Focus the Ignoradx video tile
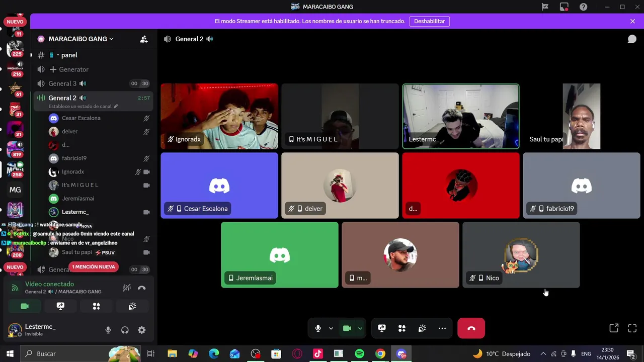The width and height of the screenshot is (644, 362). tap(219, 116)
